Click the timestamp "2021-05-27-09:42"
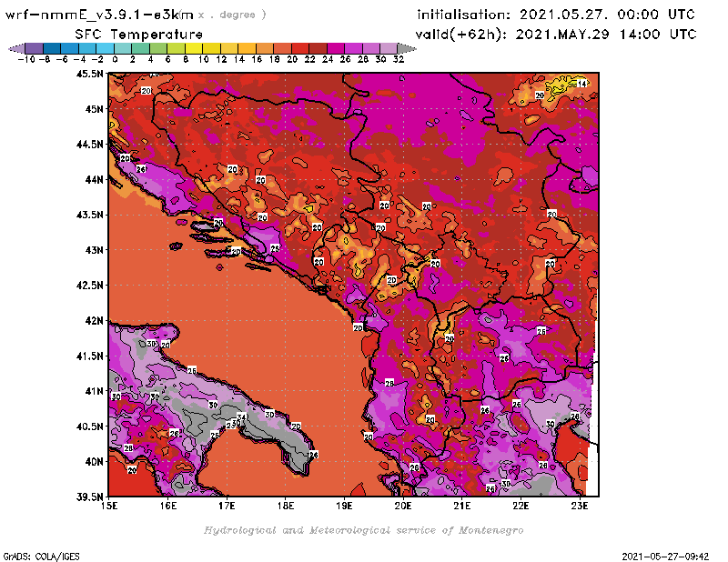Image resolution: width=728 pixels, height=562 pixels. coord(665,557)
